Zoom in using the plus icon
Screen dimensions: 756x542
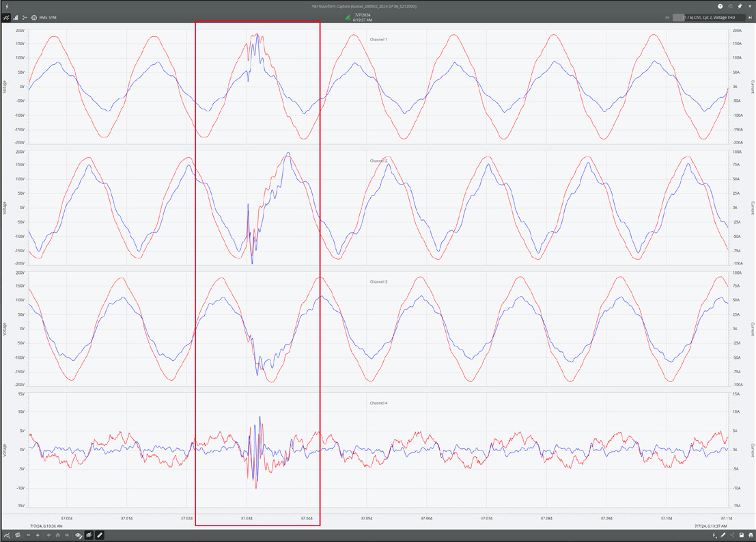38,535
